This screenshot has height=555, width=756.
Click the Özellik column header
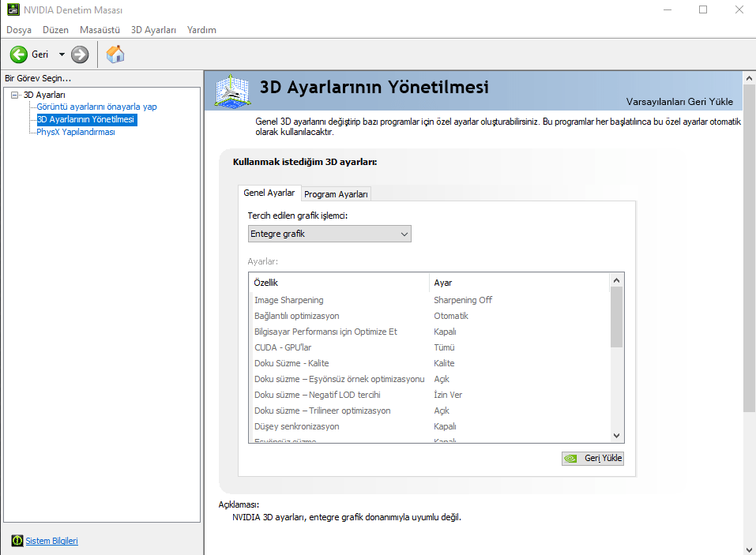click(x=339, y=283)
